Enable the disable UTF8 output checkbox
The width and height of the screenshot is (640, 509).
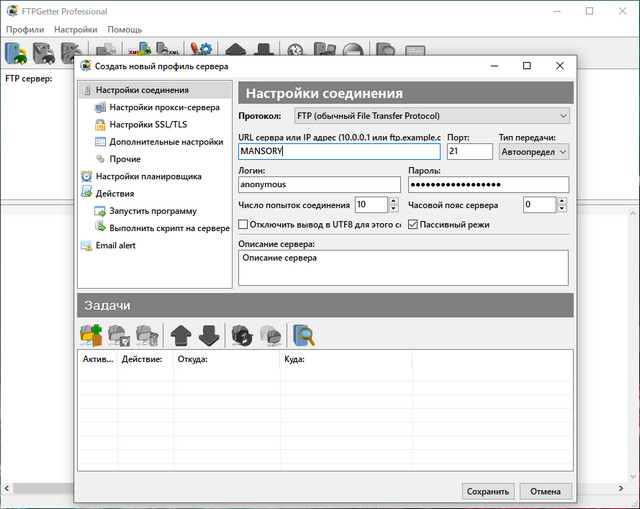(x=245, y=225)
